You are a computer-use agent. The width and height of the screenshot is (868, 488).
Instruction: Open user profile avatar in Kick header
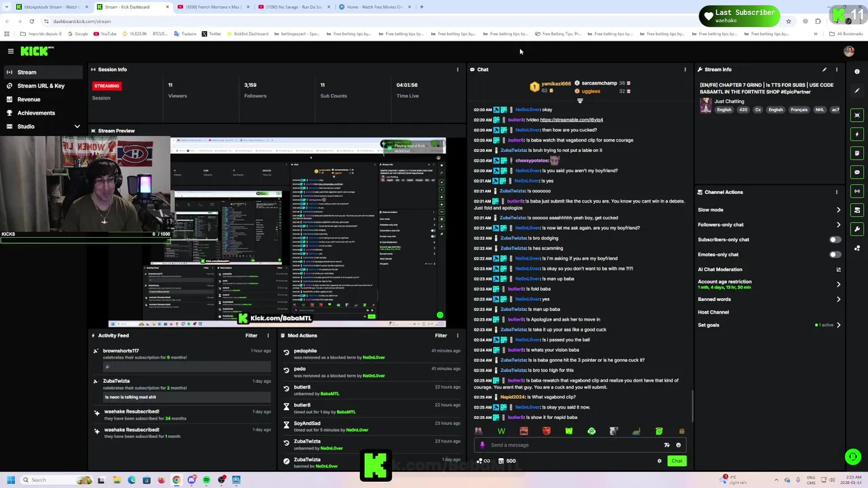[849, 52]
